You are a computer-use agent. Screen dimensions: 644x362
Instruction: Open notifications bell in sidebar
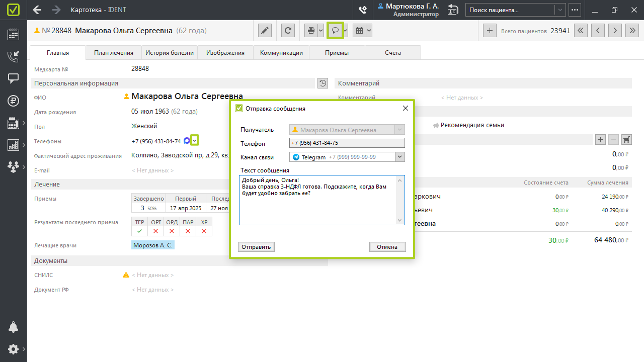pyautogui.click(x=13, y=327)
